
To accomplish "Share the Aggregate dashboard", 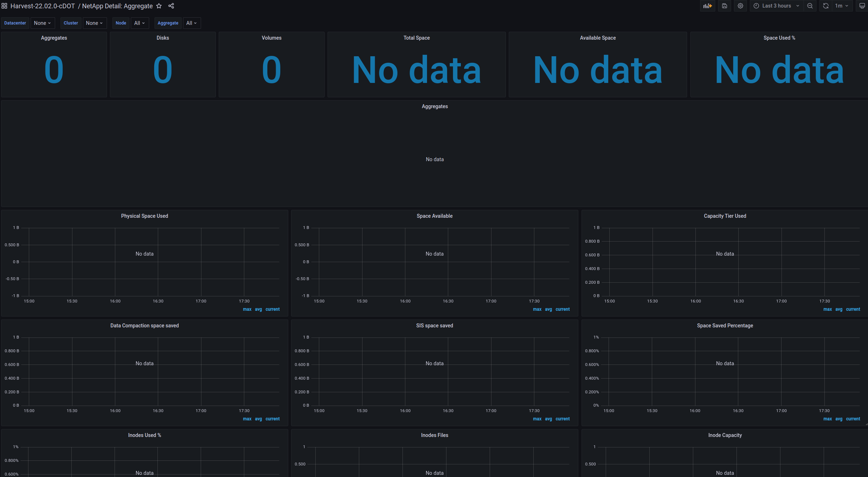I will pos(171,6).
